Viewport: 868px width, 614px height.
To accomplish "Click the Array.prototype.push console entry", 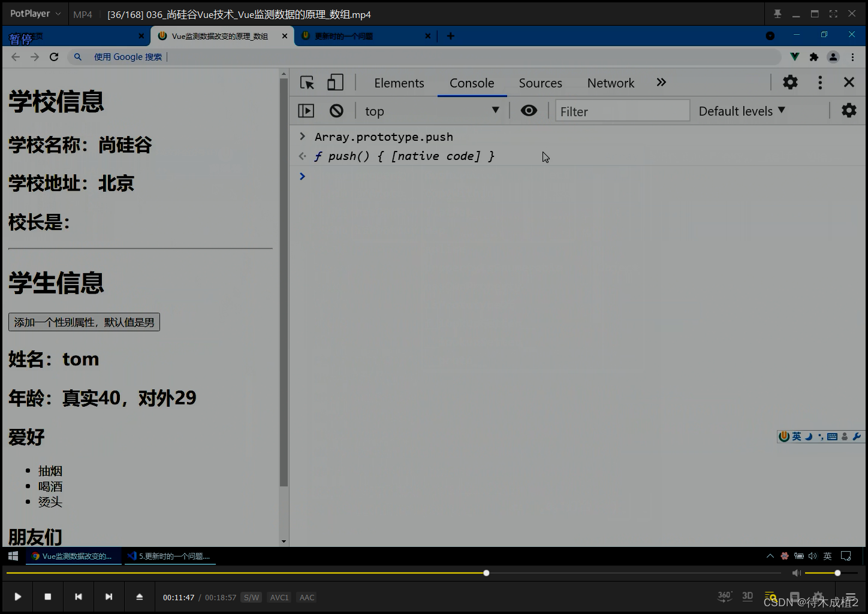I will pos(384,137).
